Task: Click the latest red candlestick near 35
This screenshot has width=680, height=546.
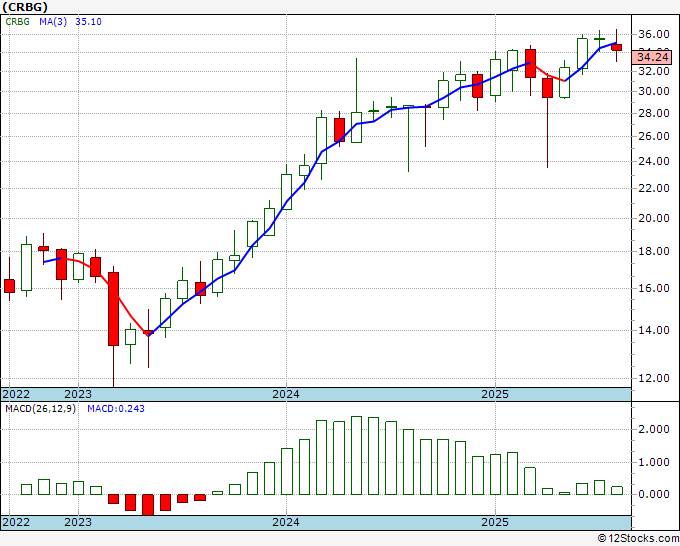Action: [617, 47]
